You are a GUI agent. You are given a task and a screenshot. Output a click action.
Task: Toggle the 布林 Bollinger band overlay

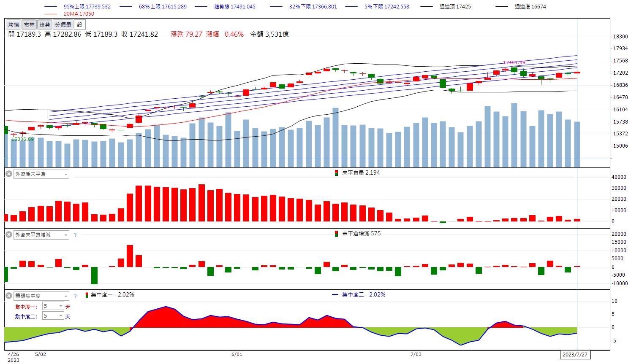point(29,25)
